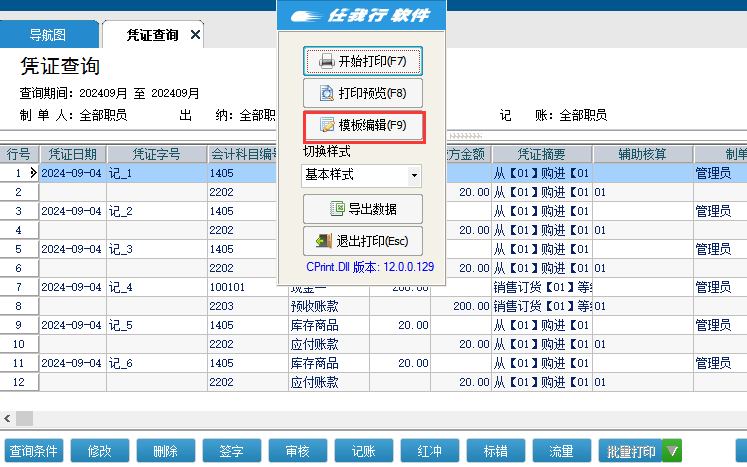Select the 凭证查询 tab

(x=152, y=35)
